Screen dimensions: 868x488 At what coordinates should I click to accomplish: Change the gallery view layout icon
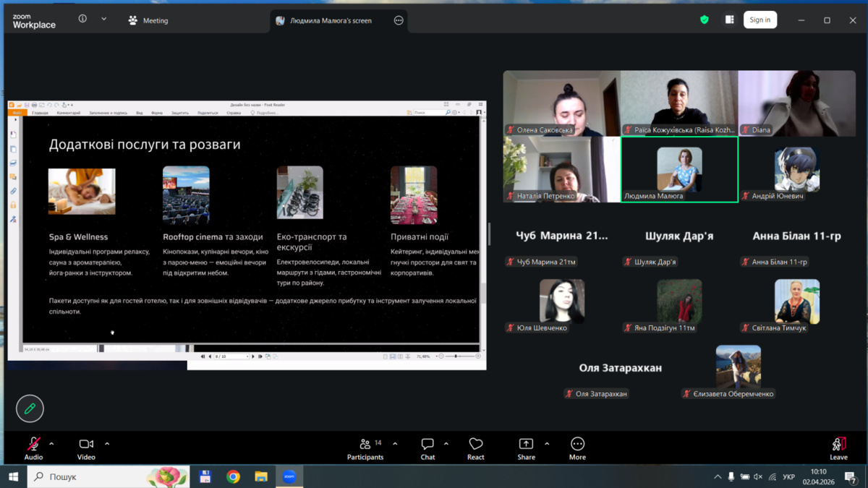[x=729, y=20]
